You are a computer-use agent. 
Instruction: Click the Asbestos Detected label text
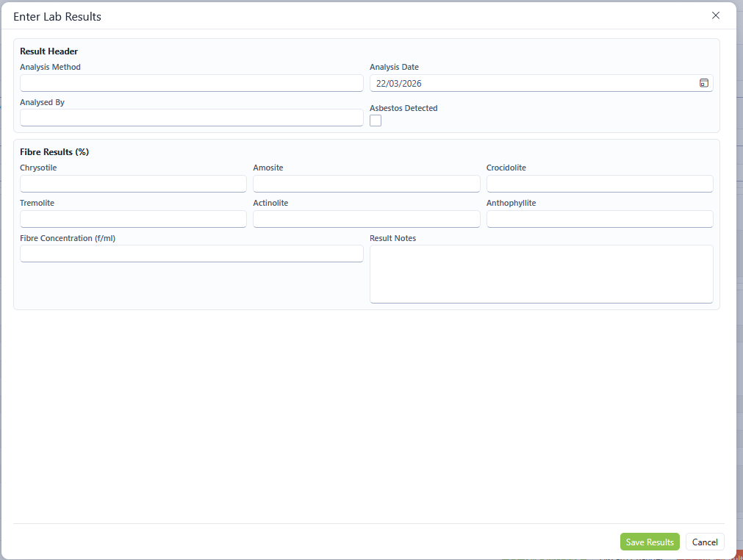pos(403,108)
